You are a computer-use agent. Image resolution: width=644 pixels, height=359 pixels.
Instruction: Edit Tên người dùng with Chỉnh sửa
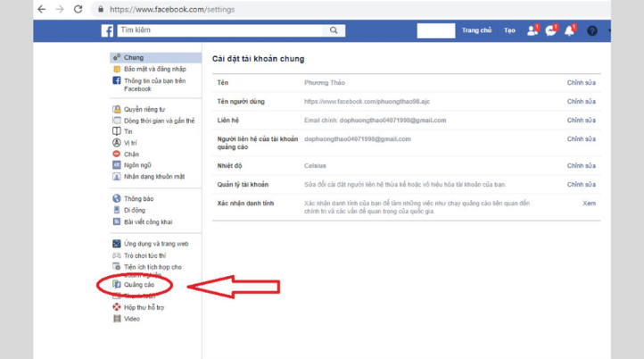pyautogui.click(x=582, y=102)
